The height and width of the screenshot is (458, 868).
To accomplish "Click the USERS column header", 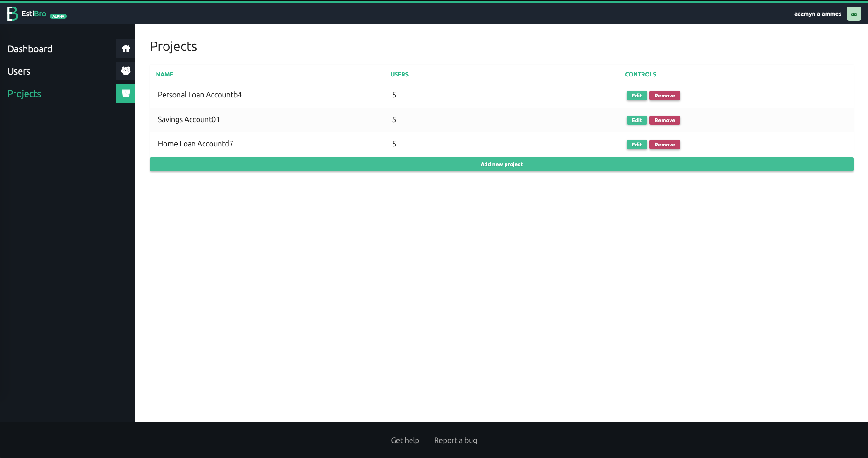I will [x=399, y=74].
